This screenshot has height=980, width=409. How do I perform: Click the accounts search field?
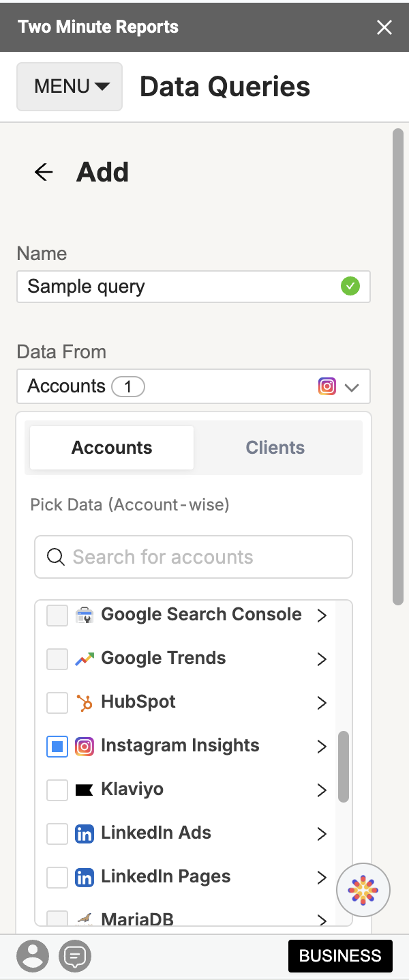pyautogui.click(x=193, y=557)
